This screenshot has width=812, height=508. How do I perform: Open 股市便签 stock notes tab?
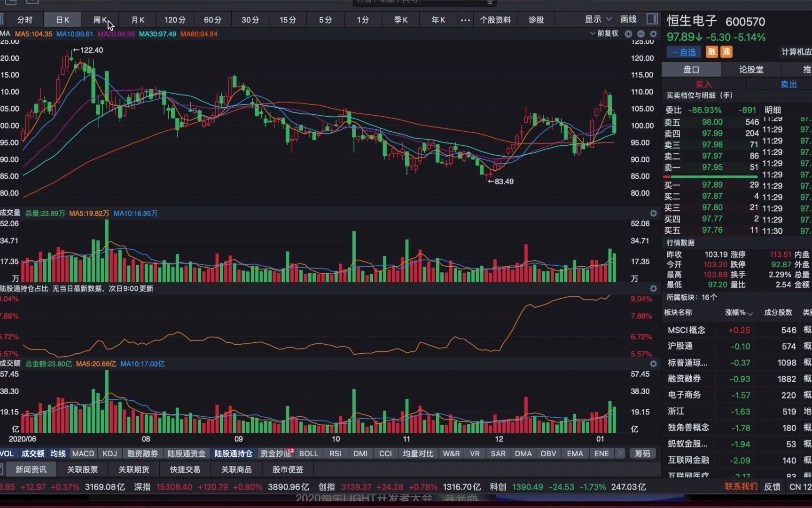288,469
